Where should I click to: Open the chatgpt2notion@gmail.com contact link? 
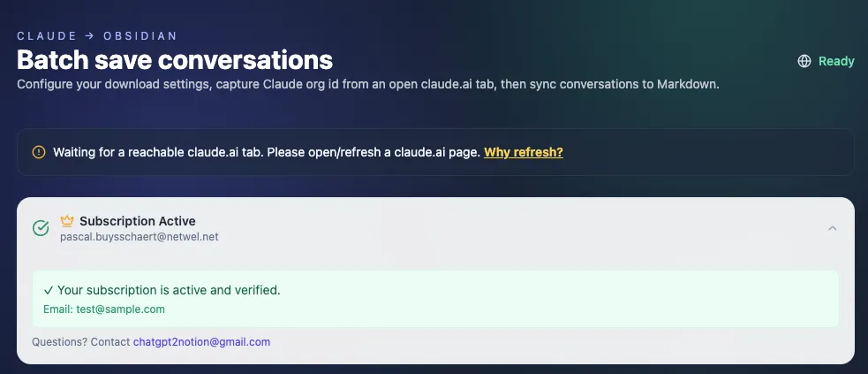click(x=201, y=342)
